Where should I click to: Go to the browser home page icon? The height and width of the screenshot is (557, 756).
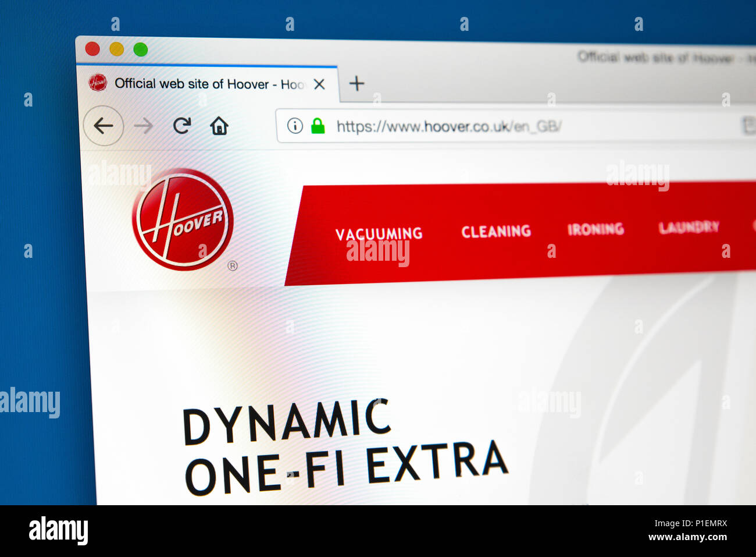click(x=219, y=125)
